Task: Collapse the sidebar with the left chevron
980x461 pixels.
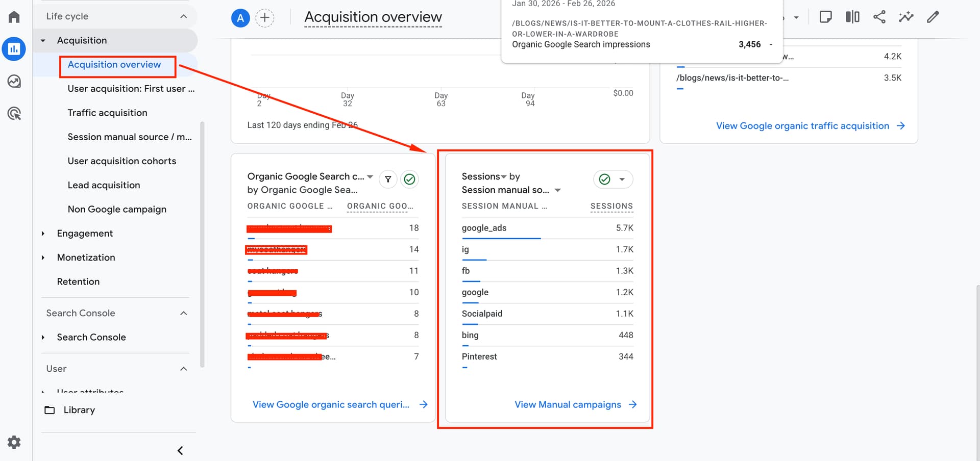Action: (180, 450)
